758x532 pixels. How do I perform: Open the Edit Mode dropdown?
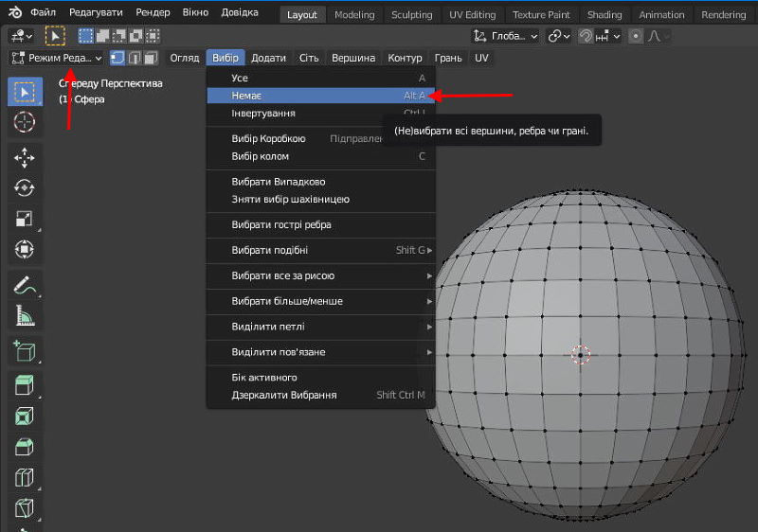click(x=56, y=58)
